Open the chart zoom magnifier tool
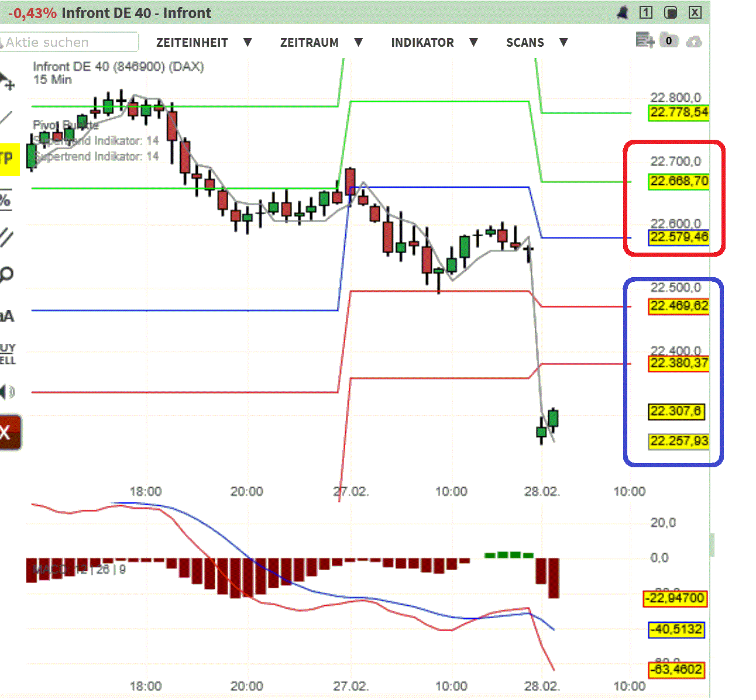 (7, 274)
